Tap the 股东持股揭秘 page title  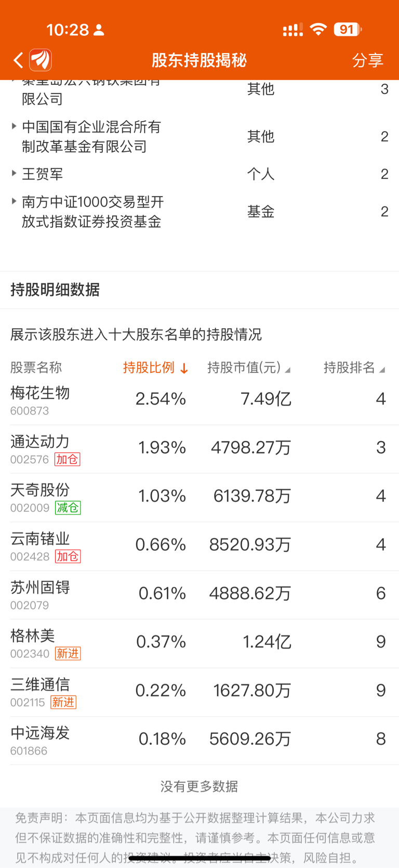[199, 60]
